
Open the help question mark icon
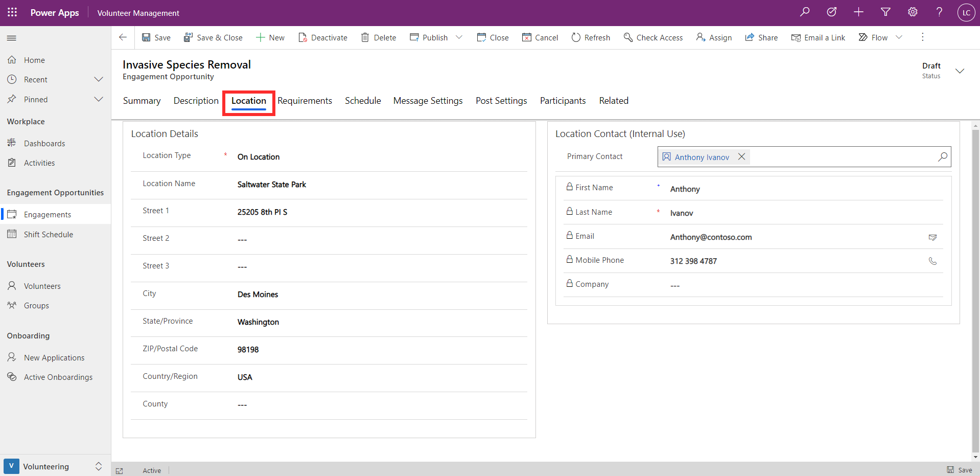click(x=939, y=12)
